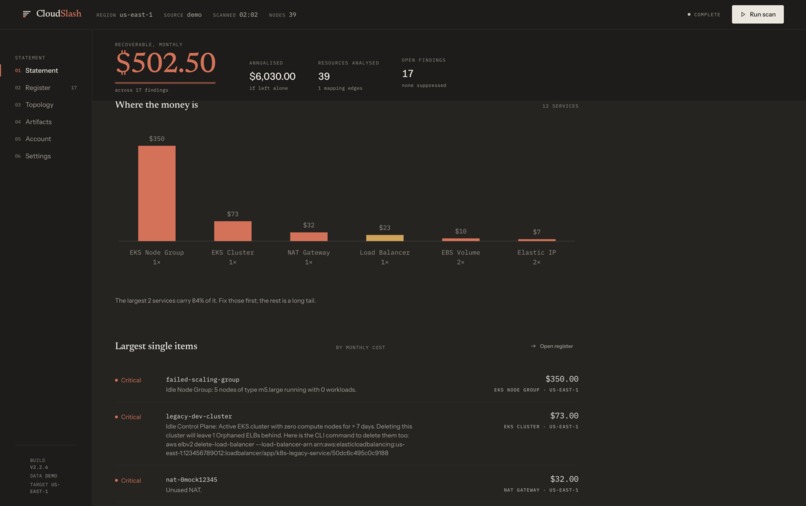Follow the Open register link
Image resolution: width=806 pixels, height=506 pixels.
[x=552, y=346]
